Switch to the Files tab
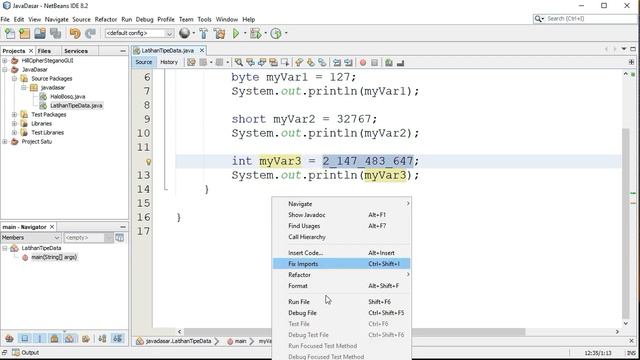 (44, 51)
